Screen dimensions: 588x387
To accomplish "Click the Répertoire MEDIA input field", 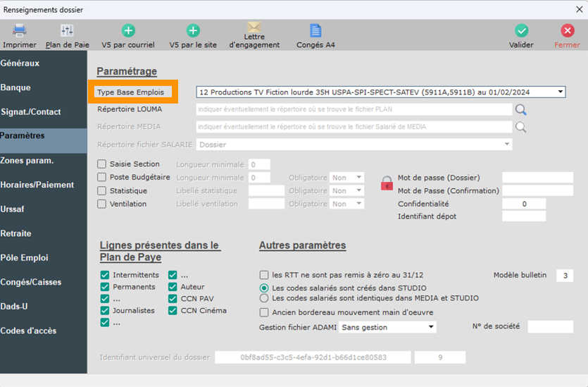I will pyautogui.click(x=354, y=127).
